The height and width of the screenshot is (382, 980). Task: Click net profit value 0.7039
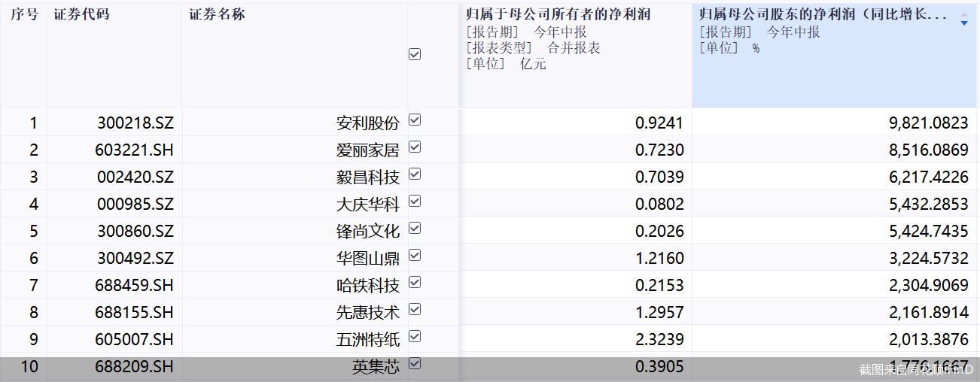[660, 177]
